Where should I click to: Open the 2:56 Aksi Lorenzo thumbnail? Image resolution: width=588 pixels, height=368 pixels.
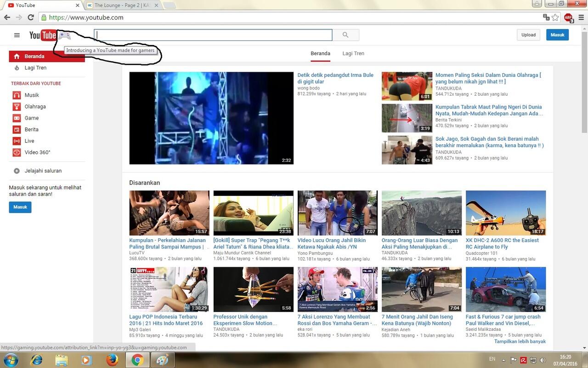click(x=338, y=289)
